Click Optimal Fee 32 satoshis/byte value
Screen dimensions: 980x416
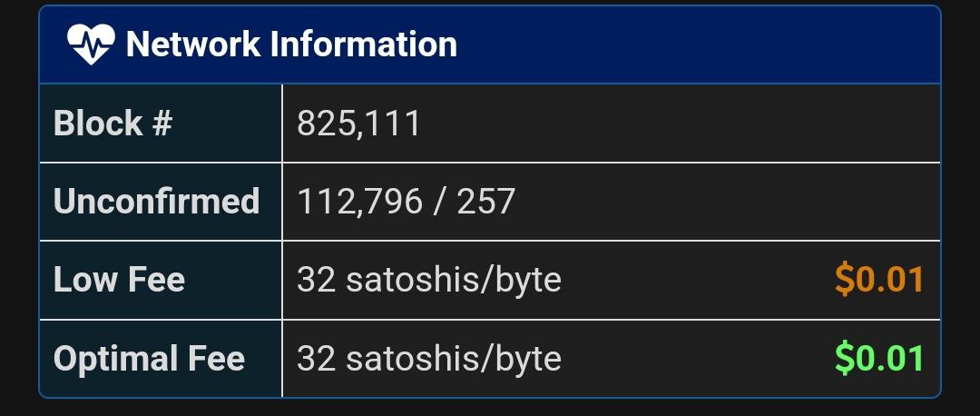[x=428, y=359]
